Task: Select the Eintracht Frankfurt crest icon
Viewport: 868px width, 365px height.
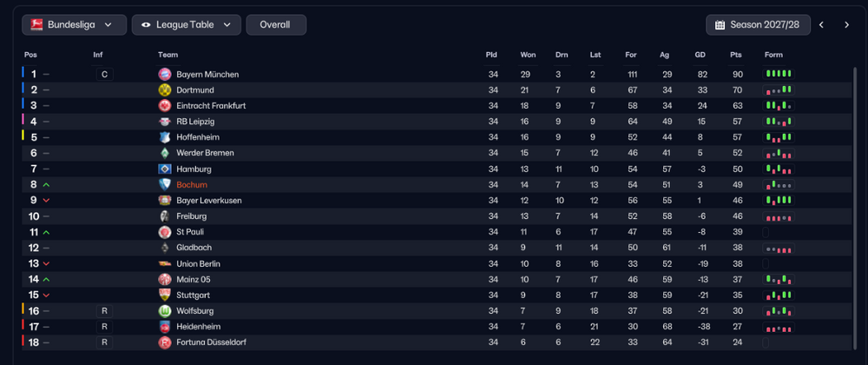Action: tap(165, 106)
